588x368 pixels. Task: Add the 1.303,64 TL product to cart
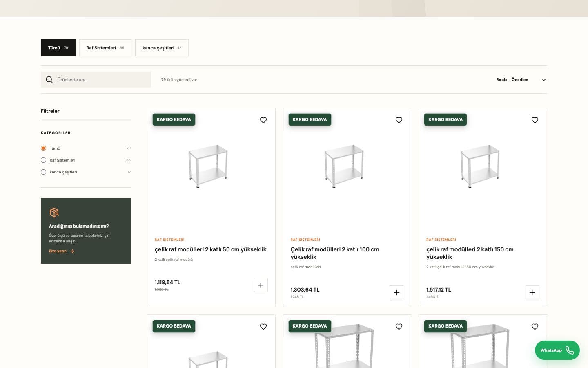pyautogui.click(x=396, y=292)
